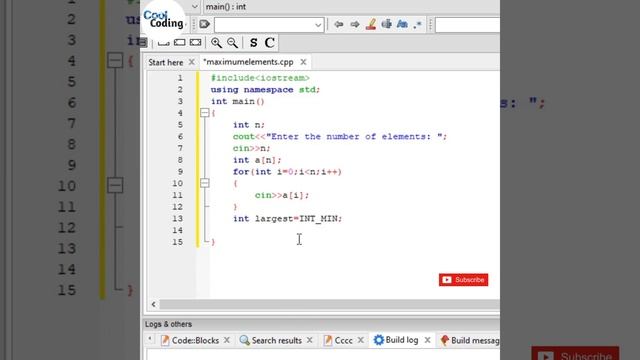
Task: Close the Search results tab
Action: click(x=309, y=340)
